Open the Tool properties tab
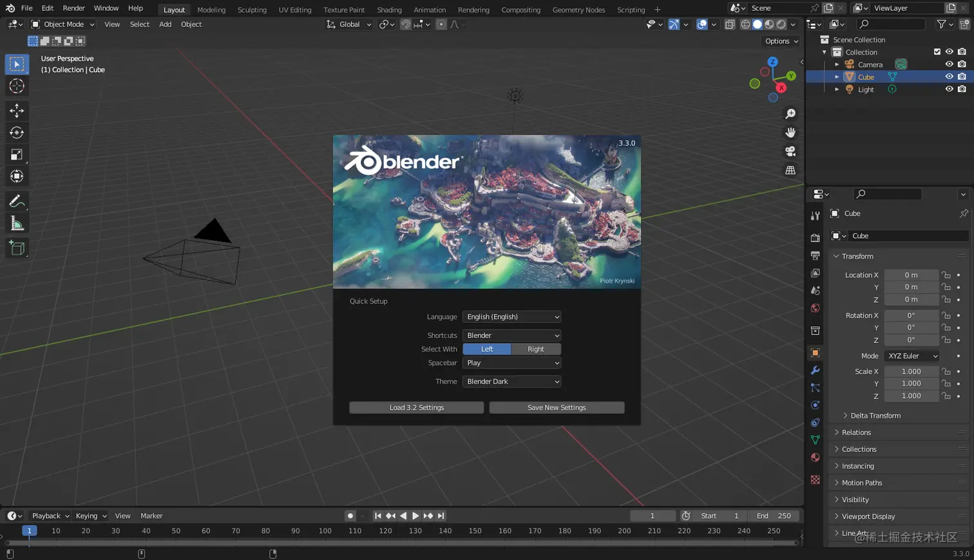974x560 pixels. coord(815,216)
